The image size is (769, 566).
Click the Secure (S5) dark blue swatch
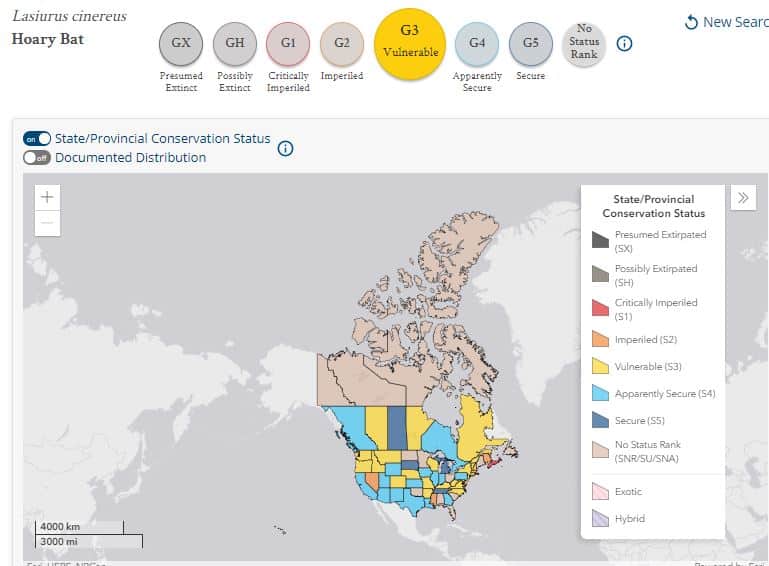coord(600,420)
